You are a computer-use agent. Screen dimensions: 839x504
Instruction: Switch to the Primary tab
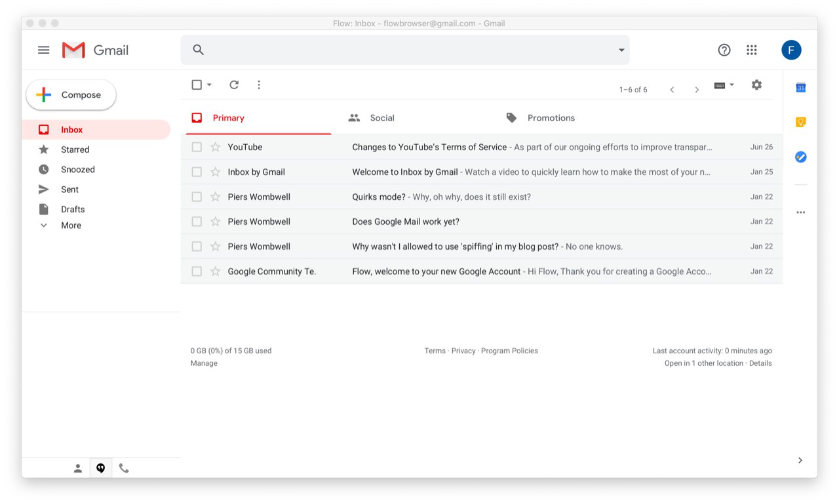(258, 118)
